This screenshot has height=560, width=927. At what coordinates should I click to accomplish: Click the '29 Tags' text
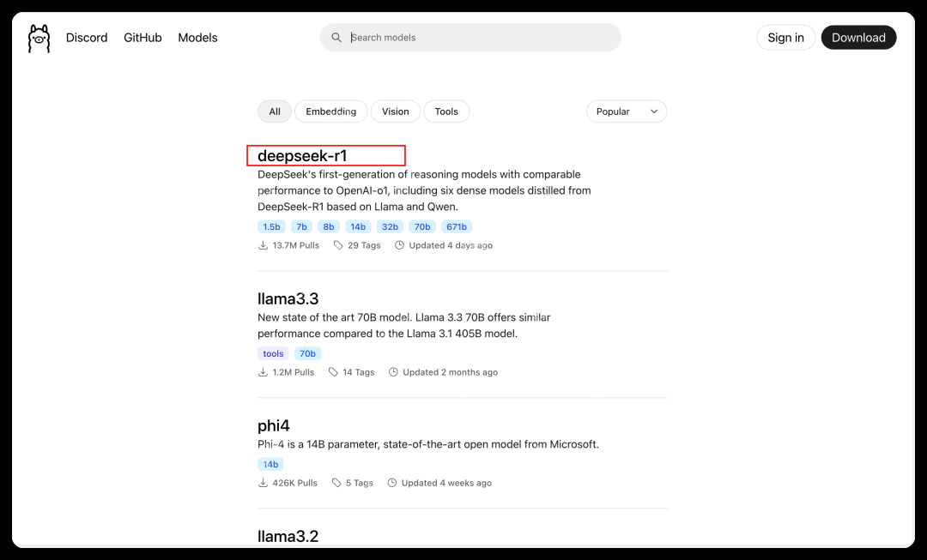pyautogui.click(x=364, y=245)
